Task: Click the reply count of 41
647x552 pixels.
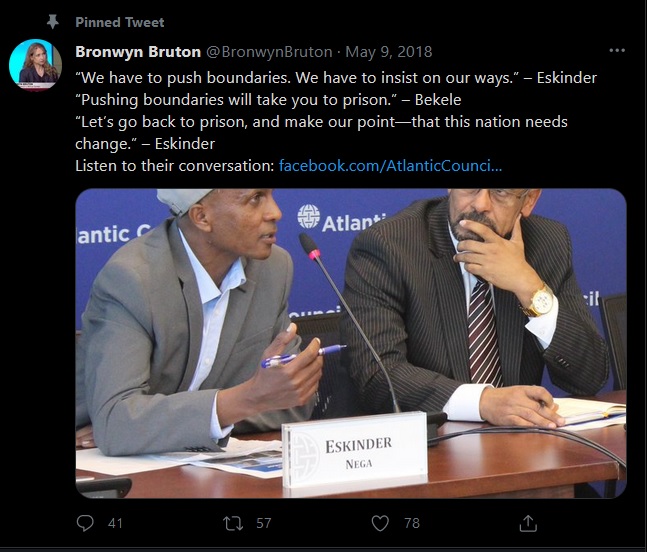Action: coord(115,522)
